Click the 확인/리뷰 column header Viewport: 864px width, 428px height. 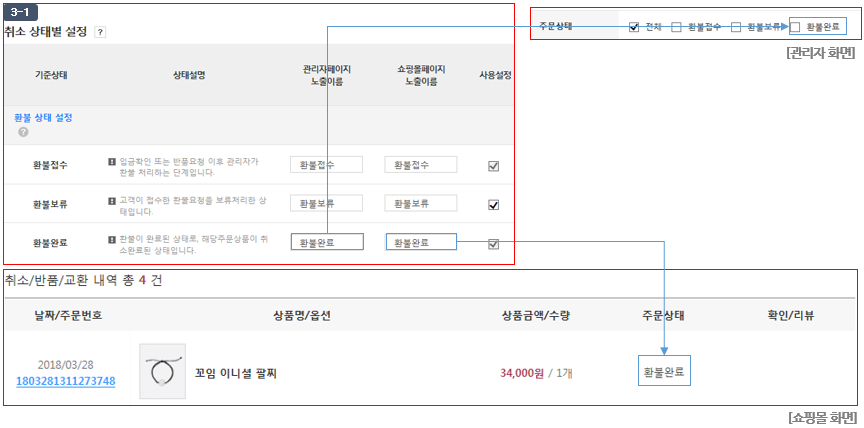791,315
